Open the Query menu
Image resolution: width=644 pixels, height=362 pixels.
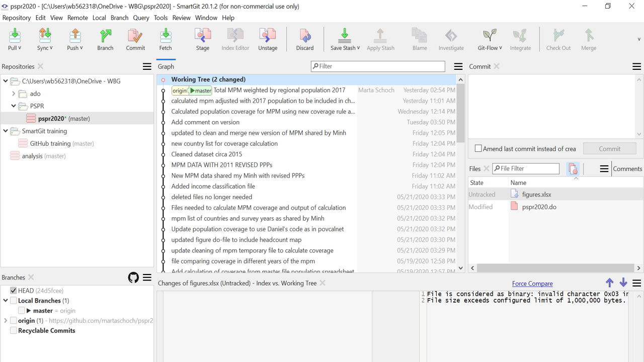(141, 18)
